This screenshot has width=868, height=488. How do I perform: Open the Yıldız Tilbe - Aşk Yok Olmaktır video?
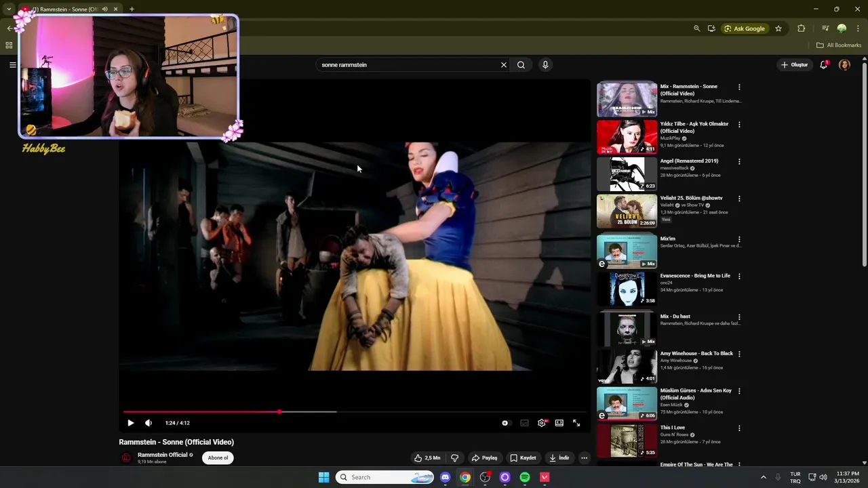pyautogui.click(x=694, y=127)
